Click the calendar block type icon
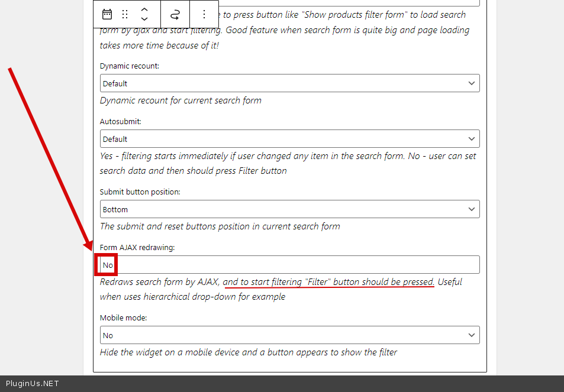This screenshot has height=392, width=564. pyautogui.click(x=107, y=14)
